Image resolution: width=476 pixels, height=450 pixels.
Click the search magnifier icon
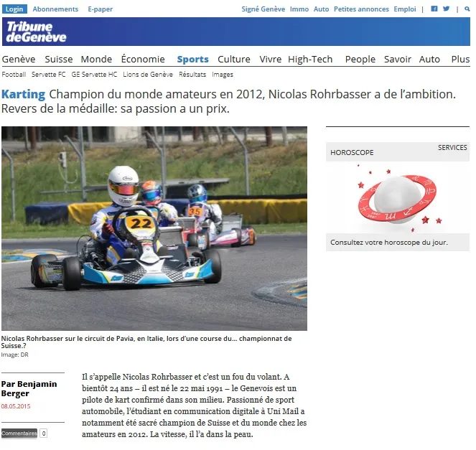(x=467, y=9)
